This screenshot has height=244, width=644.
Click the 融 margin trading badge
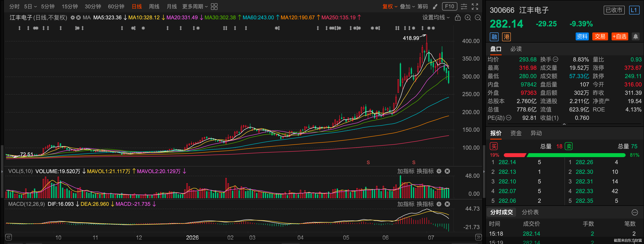[x=494, y=37]
